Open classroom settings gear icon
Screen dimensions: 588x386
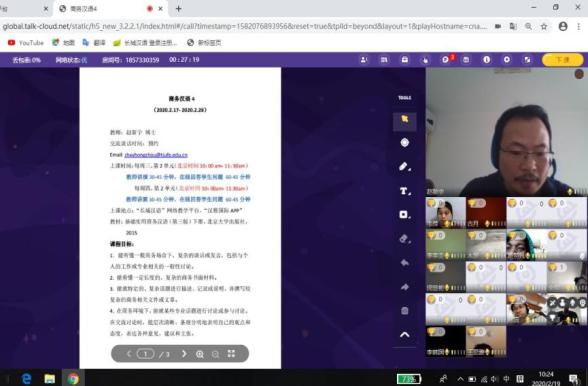[x=507, y=60]
